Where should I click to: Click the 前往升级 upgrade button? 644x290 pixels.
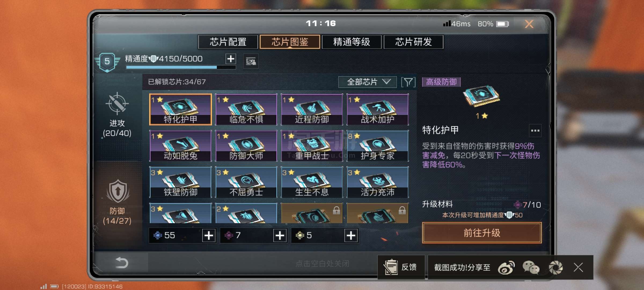click(482, 233)
